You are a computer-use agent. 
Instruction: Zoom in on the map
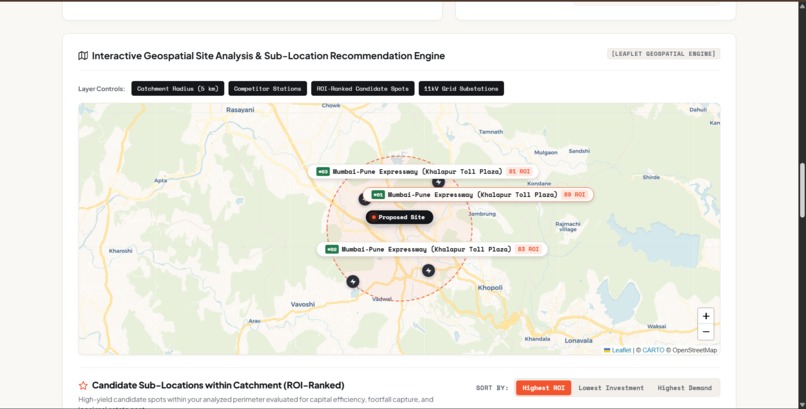706,316
